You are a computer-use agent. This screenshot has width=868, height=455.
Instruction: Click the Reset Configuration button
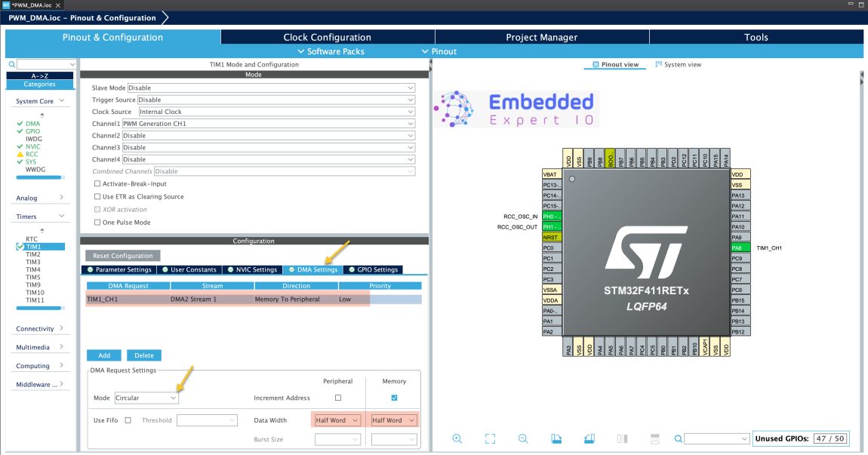coord(122,255)
